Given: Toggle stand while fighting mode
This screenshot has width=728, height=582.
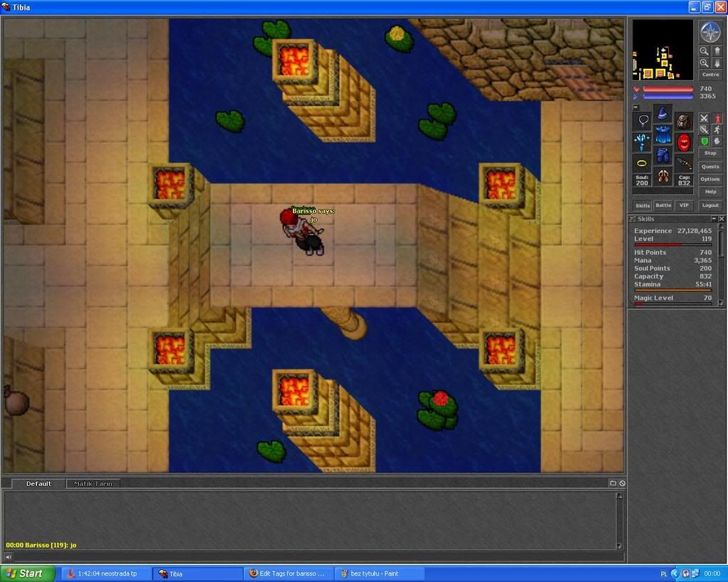Looking at the screenshot, I should (717, 119).
